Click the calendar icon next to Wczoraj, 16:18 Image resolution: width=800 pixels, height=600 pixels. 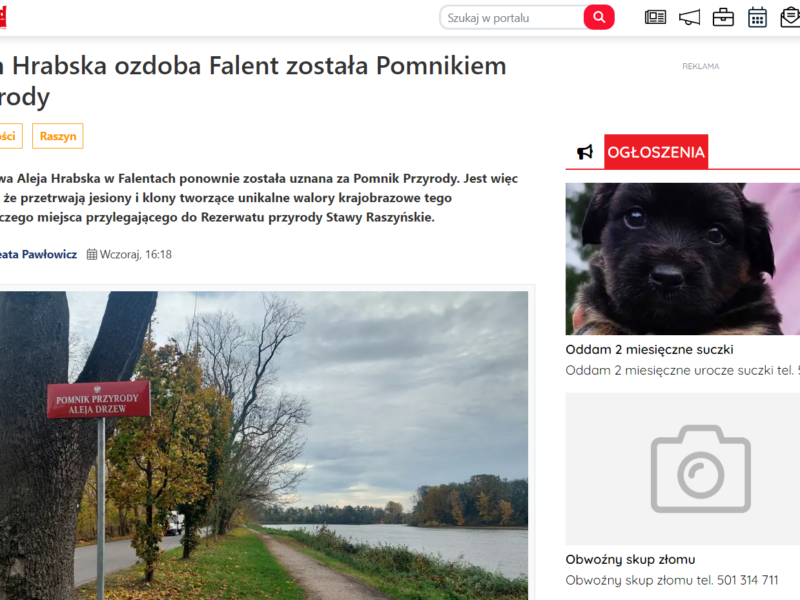coord(92,254)
